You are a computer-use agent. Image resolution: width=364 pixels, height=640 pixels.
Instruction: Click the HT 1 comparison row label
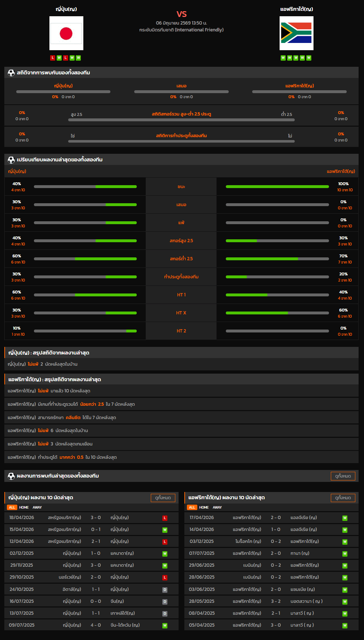tap(181, 295)
